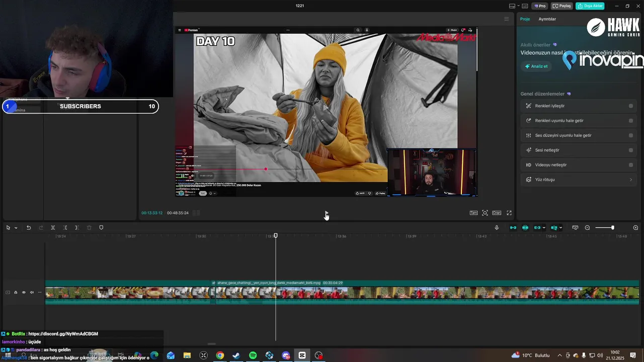Image resolution: width=644 pixels, height=362 pixels.
Task: Toggle clip linkage
Action: pos(537,228)
